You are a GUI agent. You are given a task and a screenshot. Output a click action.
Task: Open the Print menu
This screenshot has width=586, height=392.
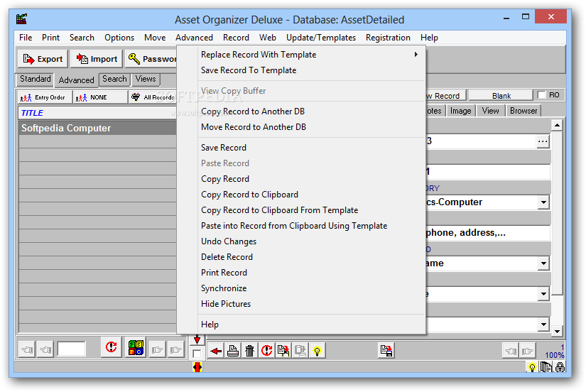point(50,38)
